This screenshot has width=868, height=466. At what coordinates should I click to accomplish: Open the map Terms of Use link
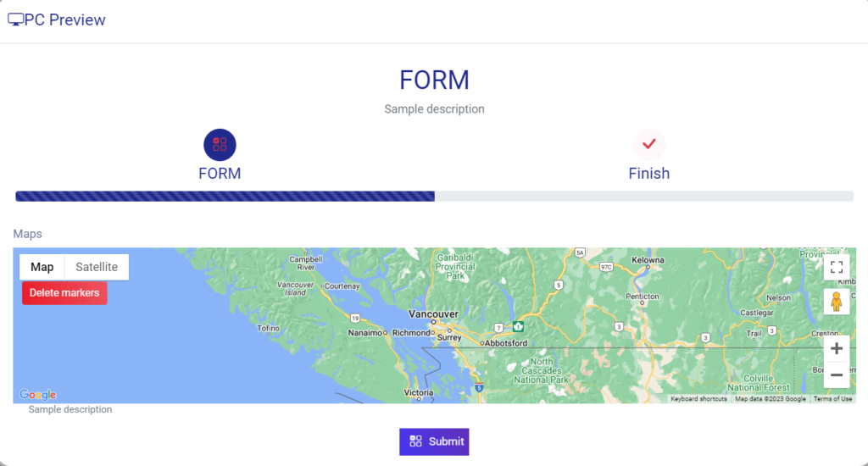click(x=832, y=399)
